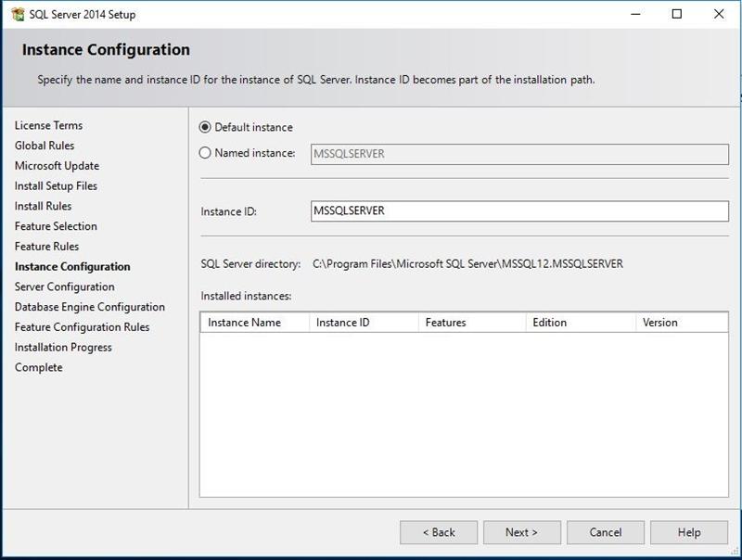Click the SQL Server Setup title bar icon

pos(16,14)
